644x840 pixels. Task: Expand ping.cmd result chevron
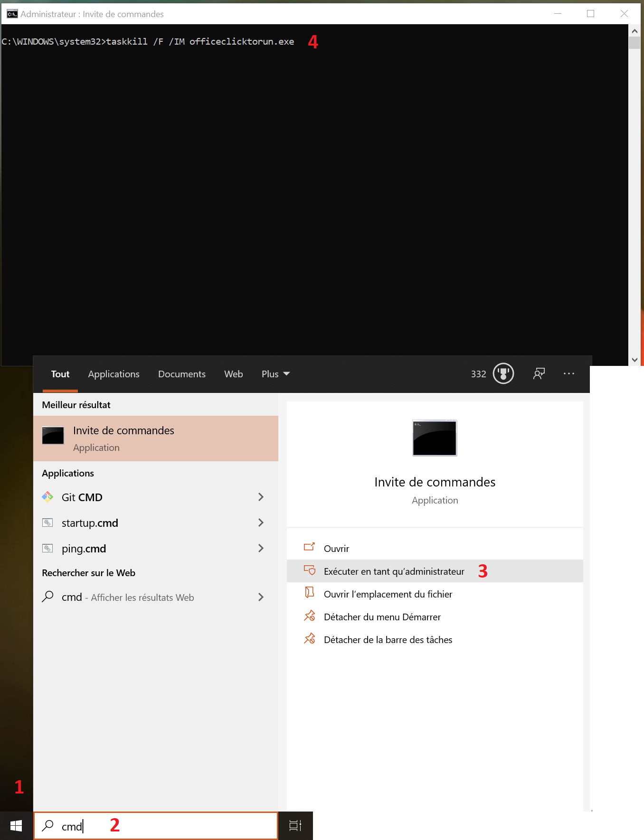coord(261,548)
